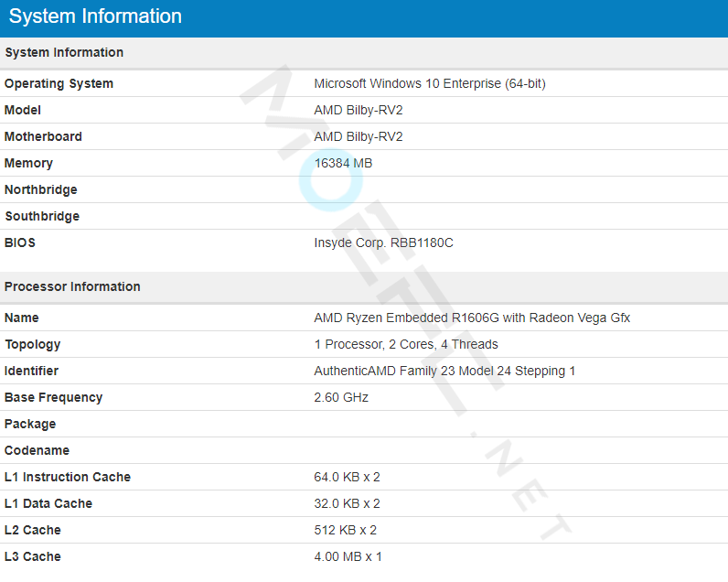Click the blue System Information header title
Image resolution: width=728 pixels, height=582 pixels.
pos(95,16)
